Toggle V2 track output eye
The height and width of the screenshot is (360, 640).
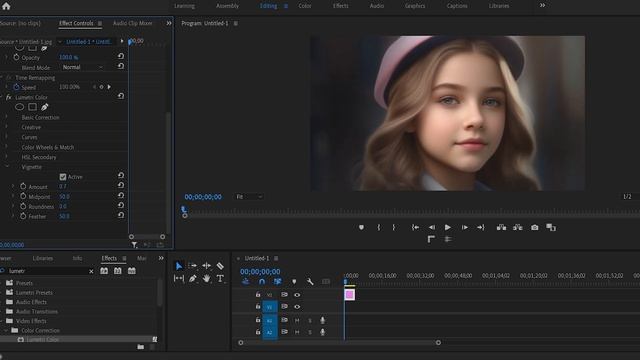pos(297,295)
